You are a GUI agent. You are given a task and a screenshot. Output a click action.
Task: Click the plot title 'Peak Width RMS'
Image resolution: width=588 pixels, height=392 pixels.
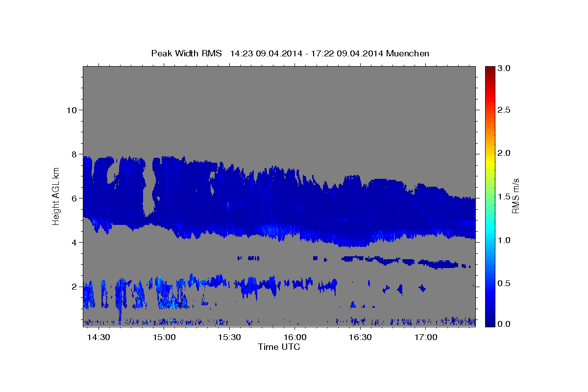click(186, 53)
